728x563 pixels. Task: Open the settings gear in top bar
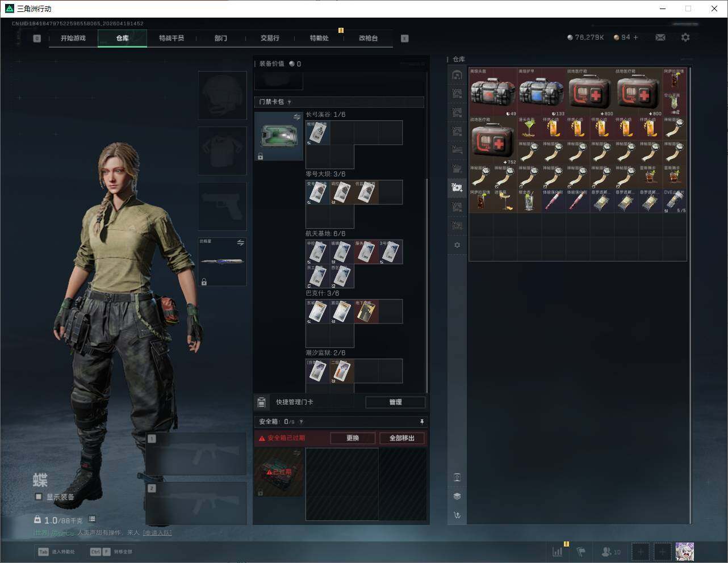tap(685, 37)
